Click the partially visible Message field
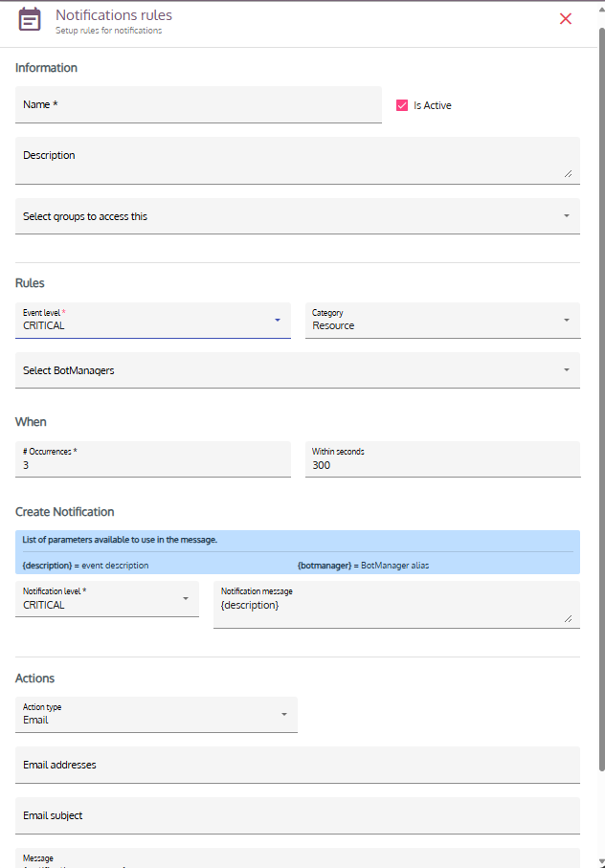The height and width of the screenshot is (868, 605). pos(298,858)
